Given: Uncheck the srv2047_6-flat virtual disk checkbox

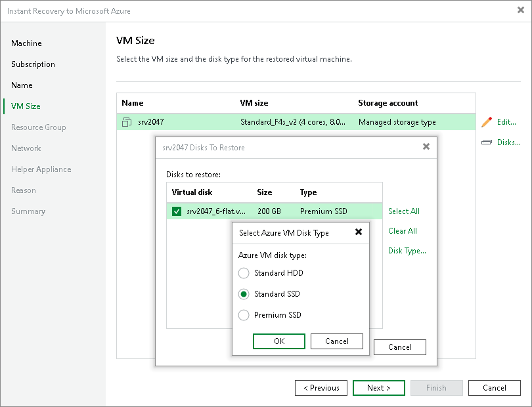Looking at the screenshot, I should click(177, 211).
